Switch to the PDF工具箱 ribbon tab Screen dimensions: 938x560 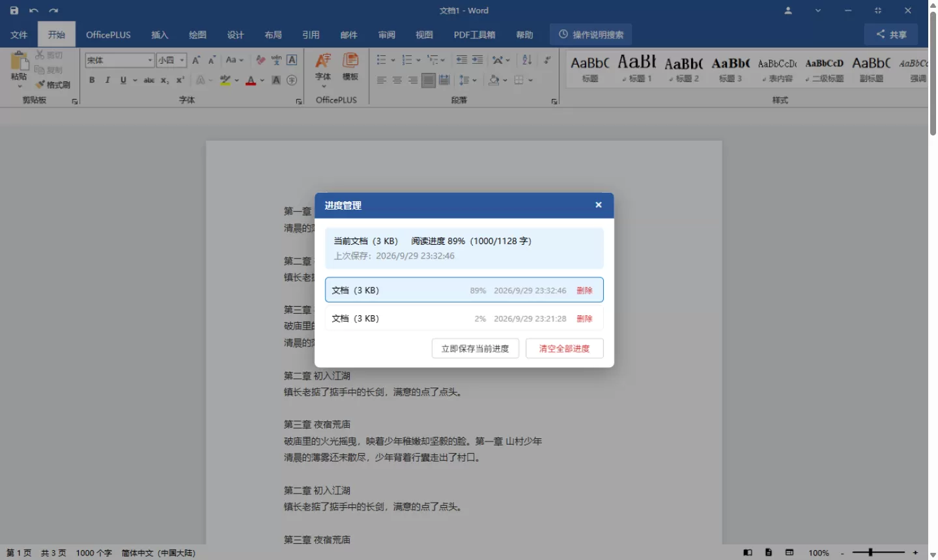pyautogui.click(x=475, y=35)
